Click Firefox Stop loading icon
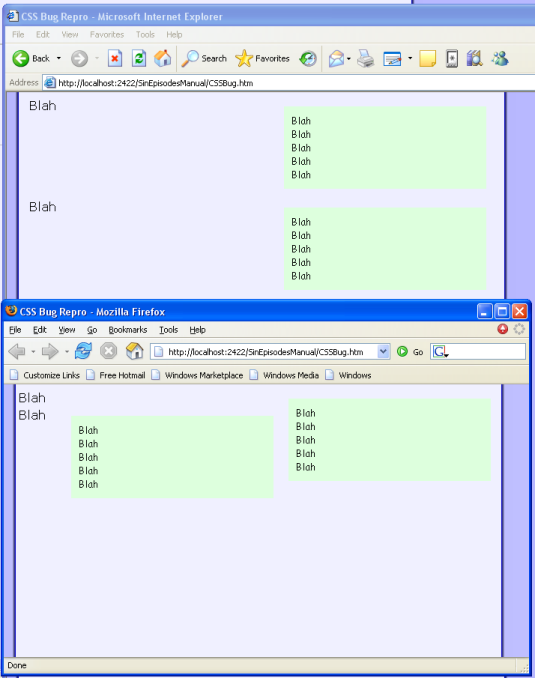Screen dimensions: 535x678 tap(109, 351)
